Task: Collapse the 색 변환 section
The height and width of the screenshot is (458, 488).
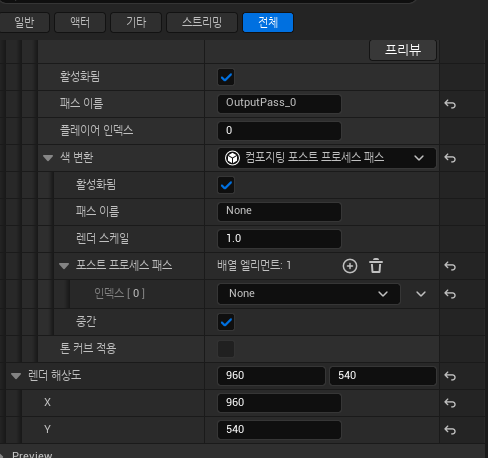Action: point(48,158)
